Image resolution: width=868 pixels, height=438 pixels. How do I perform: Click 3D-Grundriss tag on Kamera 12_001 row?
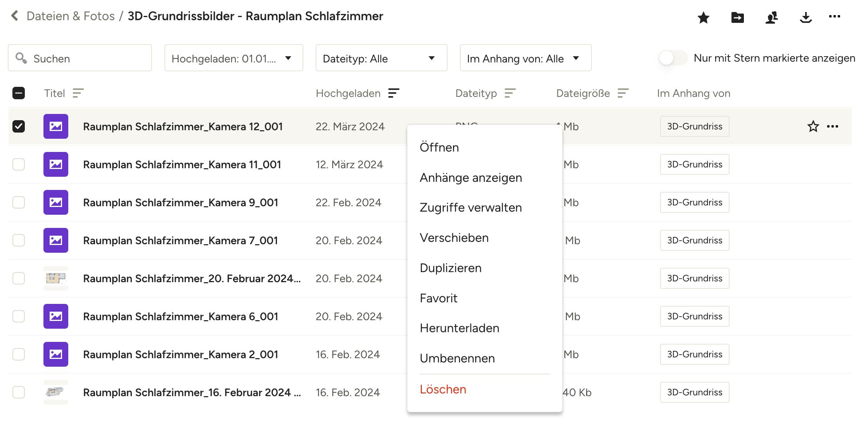(695, 126)
